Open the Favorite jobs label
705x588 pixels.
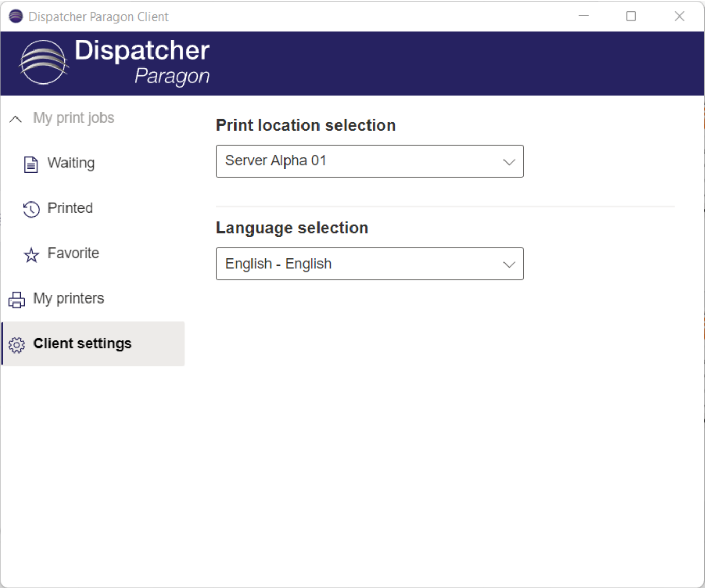[73, 253]
